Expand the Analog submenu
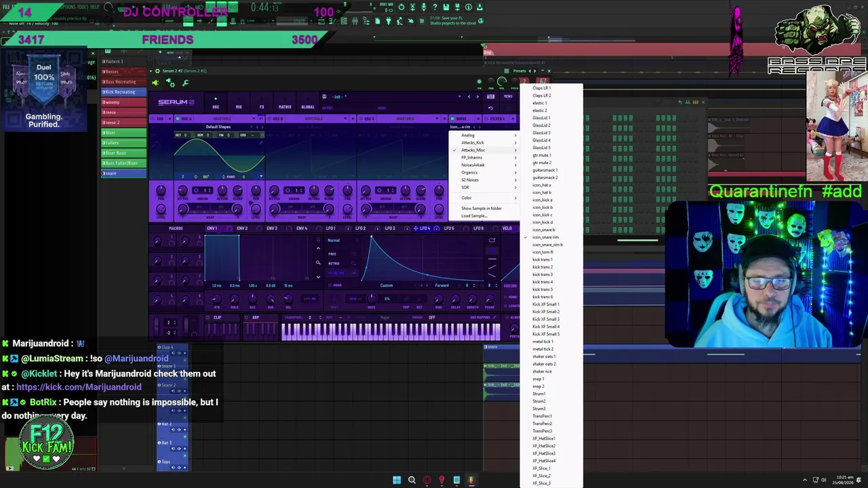 coord(485,135)
